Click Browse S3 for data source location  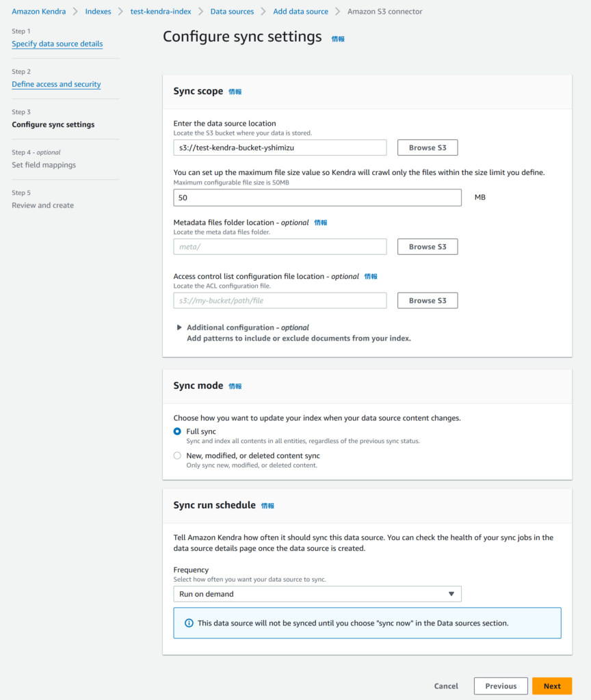click(x=428, y=148)
